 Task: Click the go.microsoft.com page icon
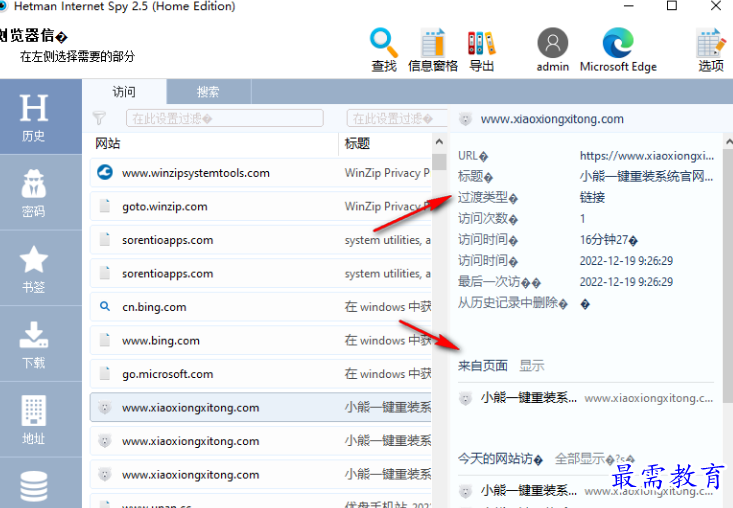tap(105, 373)
